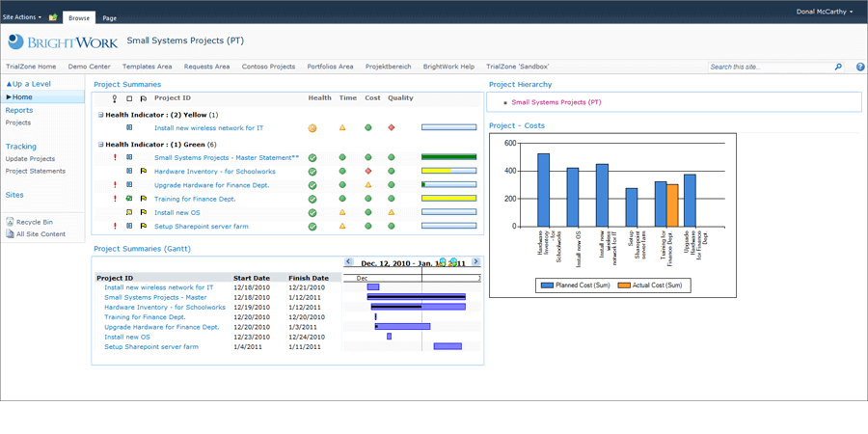Open the Recycle Bin
The height and width of the screenshot is (434, 868).
[x=29, y=222]
